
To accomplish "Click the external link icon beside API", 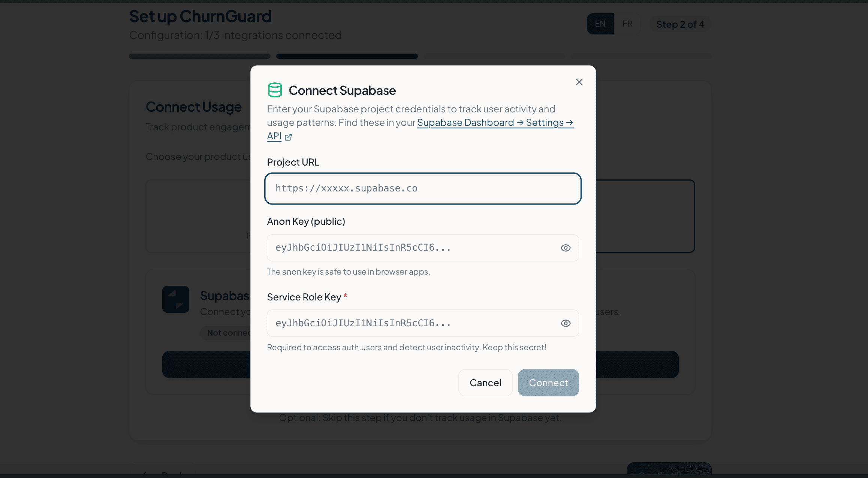I will [x=288, y=137].
